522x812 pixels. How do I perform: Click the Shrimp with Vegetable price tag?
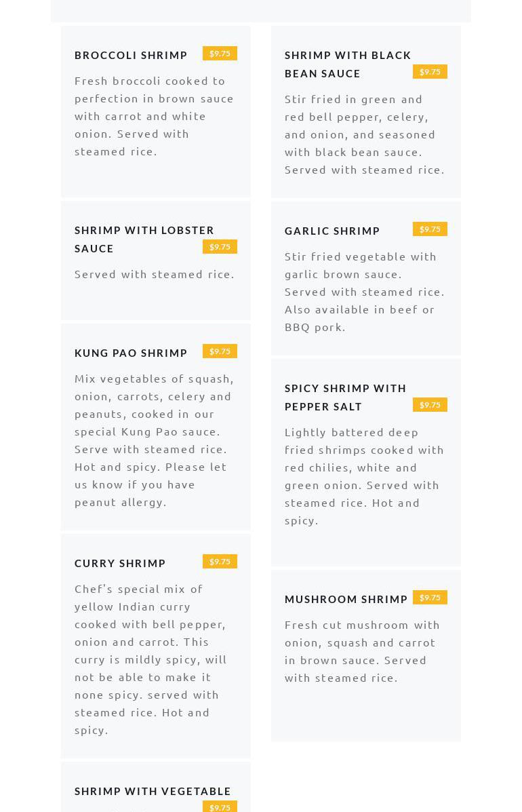click(x=220, y=807)
